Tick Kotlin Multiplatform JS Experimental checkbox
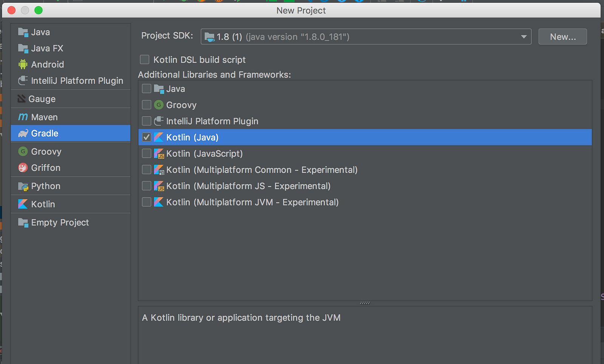Viewport: 604px width, 364px height. pos(146,186)
